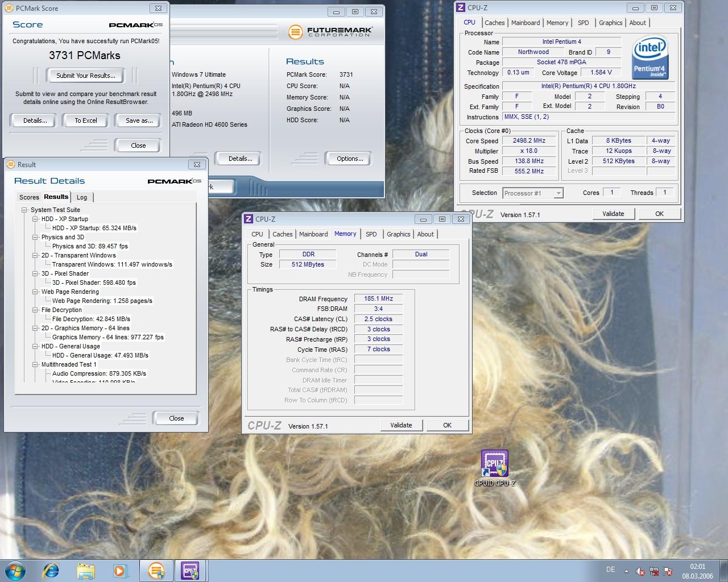Viewport: 728px width, 582px height.
Task: Click the Result window title icon
Action: pyautogui.click(x=11, y=165)
